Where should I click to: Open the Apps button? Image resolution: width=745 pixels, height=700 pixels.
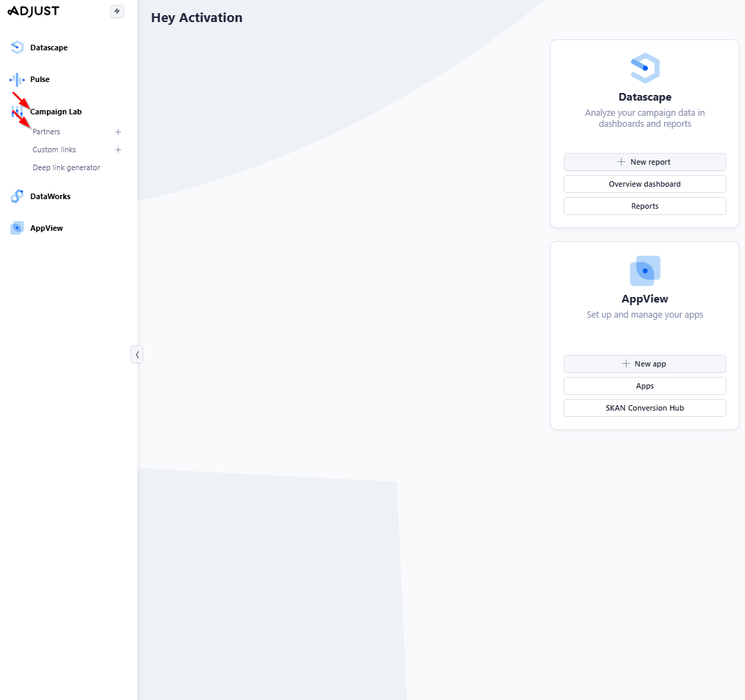click(645, 386)
